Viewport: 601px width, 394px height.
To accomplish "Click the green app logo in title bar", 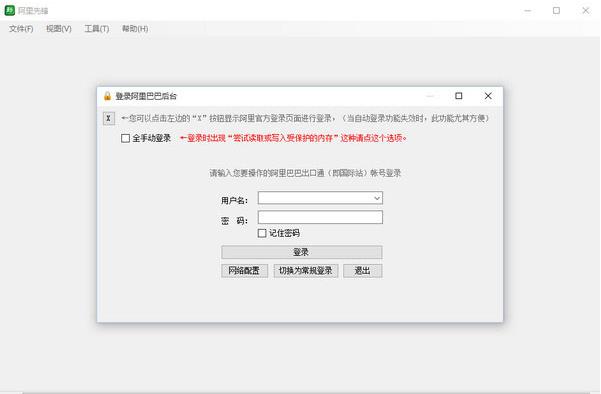I will [x=10, y=10].
